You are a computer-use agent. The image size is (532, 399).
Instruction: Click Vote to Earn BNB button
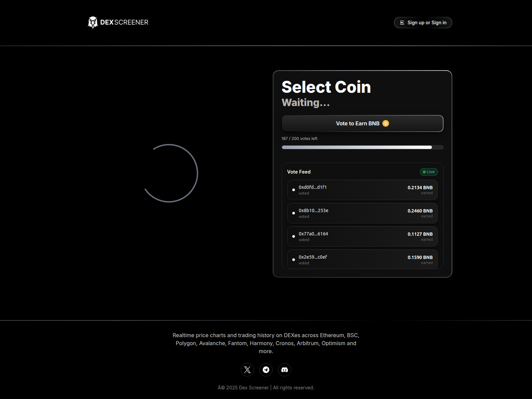(x=362, y=123)
